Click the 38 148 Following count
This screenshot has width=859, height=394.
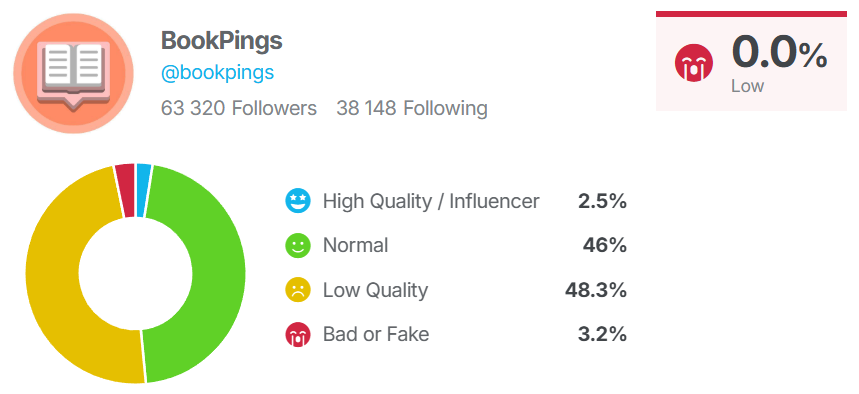412,109
